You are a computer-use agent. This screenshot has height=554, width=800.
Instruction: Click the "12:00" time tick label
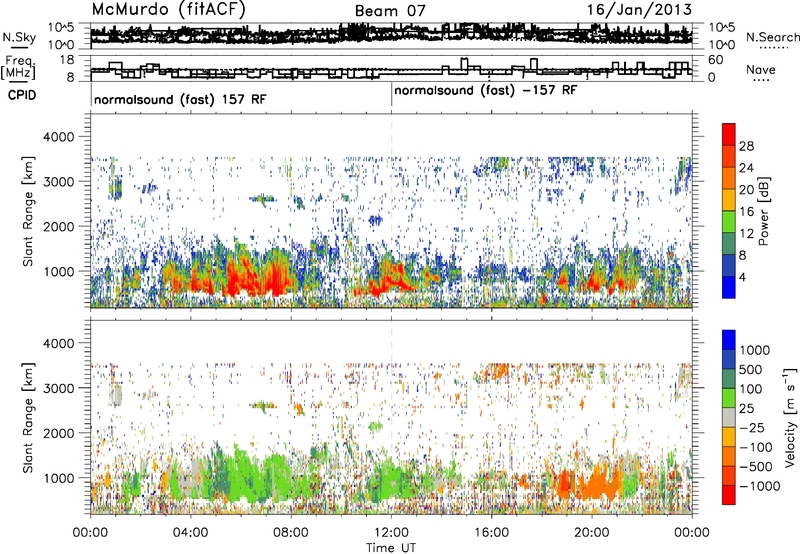pos(391,533)
